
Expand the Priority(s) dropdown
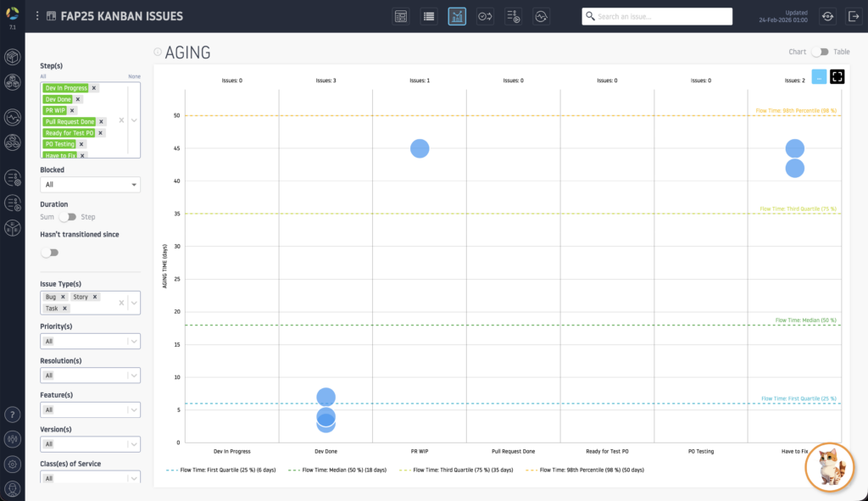point(90,341)
